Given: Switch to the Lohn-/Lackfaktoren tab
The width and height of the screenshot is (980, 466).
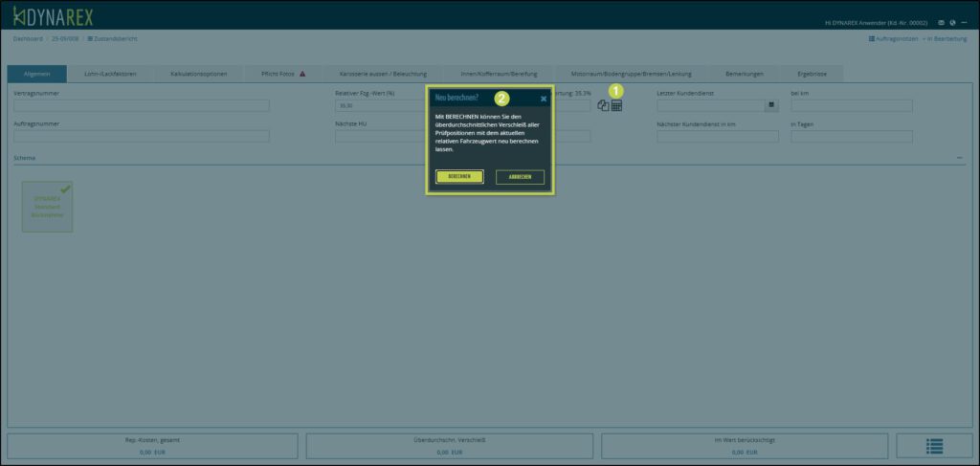Looking at the screenshot, I should point(110,74).
